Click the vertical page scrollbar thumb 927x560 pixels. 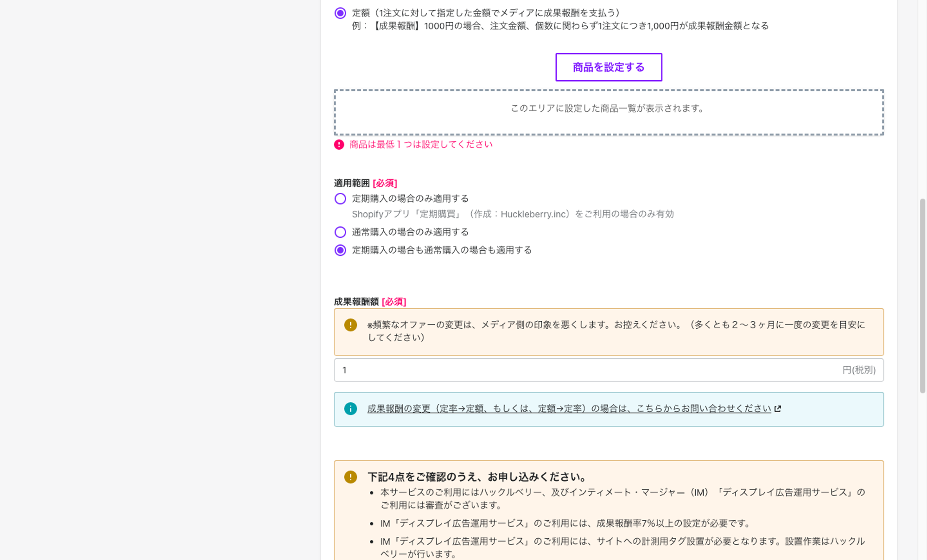click(x=922, y=296)
